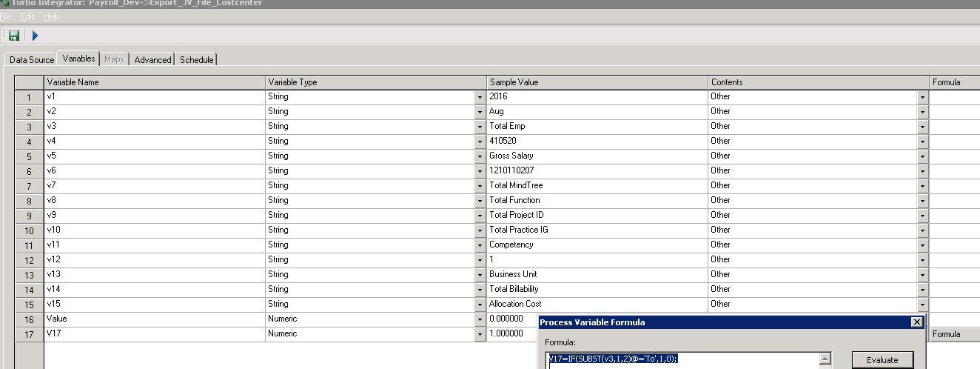
Task: Close the Process Variable Formula dialog
Action: pyautogui.click(x=916, y=322)
